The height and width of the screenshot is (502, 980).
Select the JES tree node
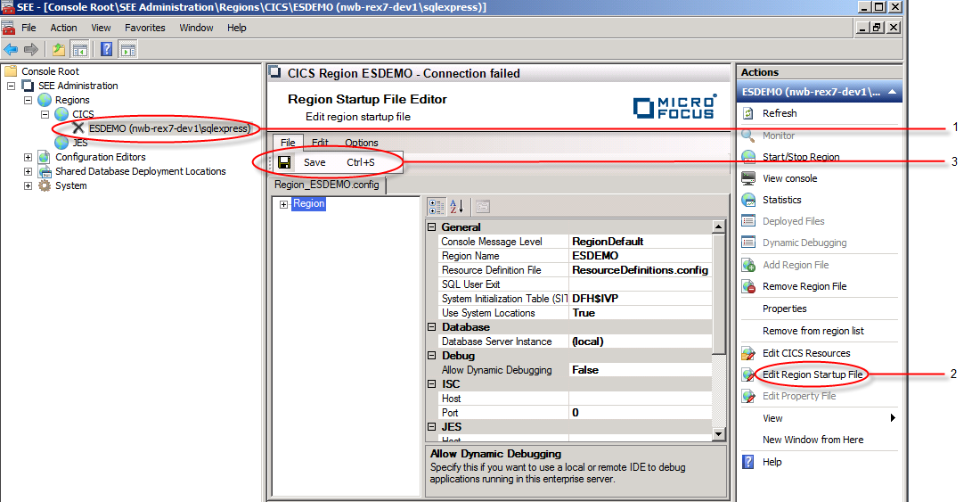tap(80, 143)
